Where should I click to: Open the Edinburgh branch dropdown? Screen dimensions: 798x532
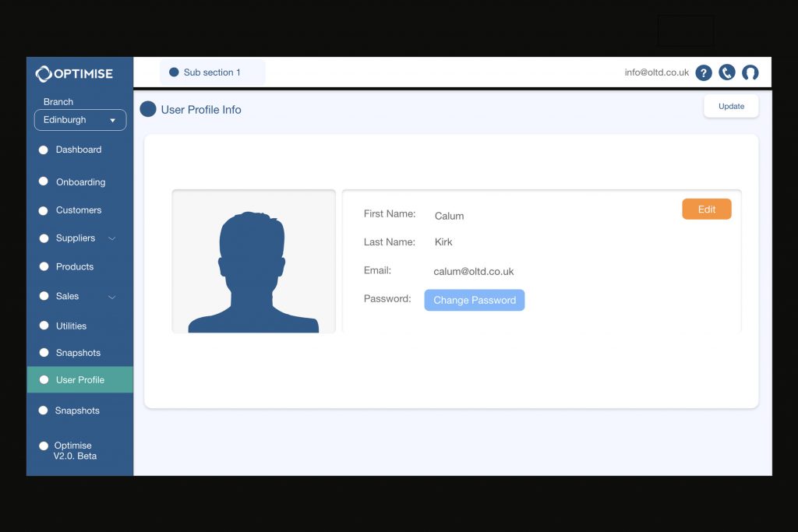[x=80, y=120]
